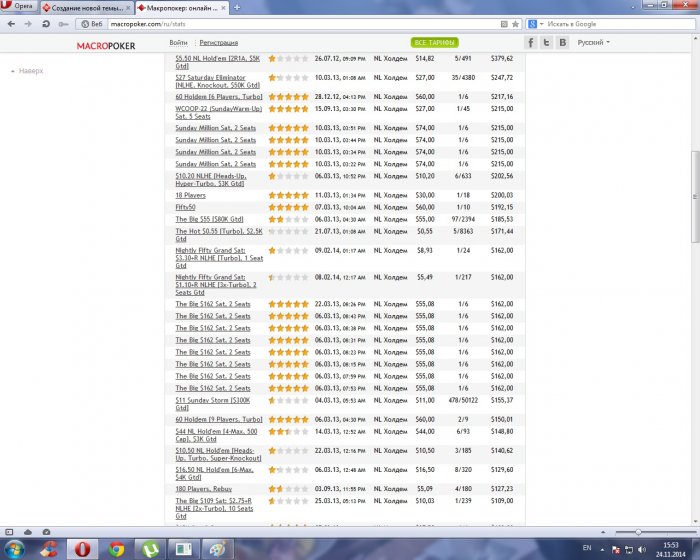Viewport: 700px width, 560px height.
Task: Select the $379,62 prize value
Action: pyautogui.click(x=502, y=58)
